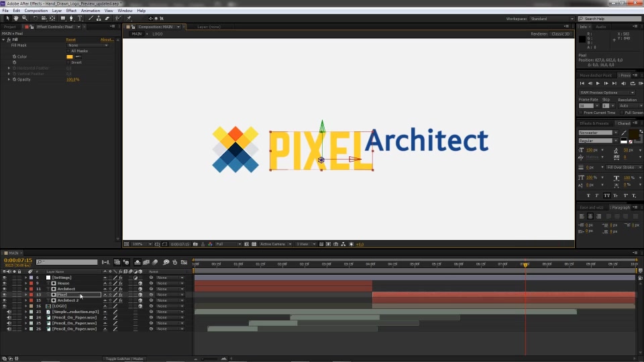Screen dimensions: 644x362
Task: Select the All Caps text style button
Action: [x=606, y=196]
